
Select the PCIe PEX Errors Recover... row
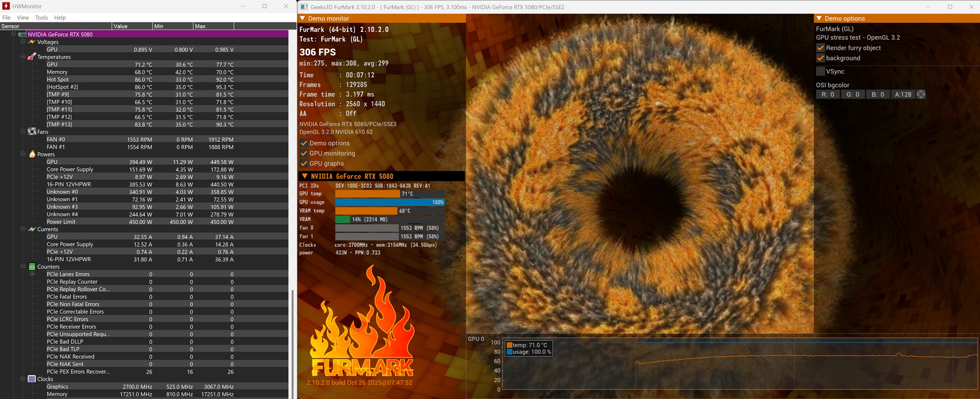pyautogui.click(x=144, y=372)
